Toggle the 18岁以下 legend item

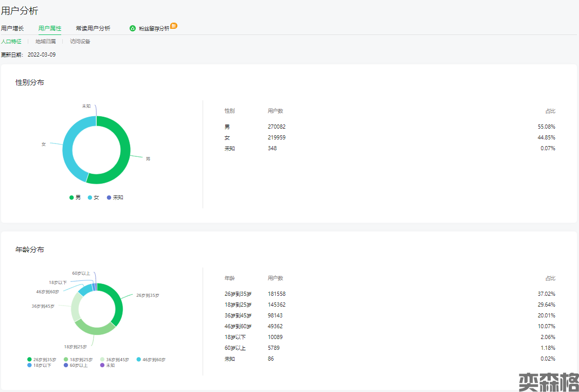(x=39, y=365)
